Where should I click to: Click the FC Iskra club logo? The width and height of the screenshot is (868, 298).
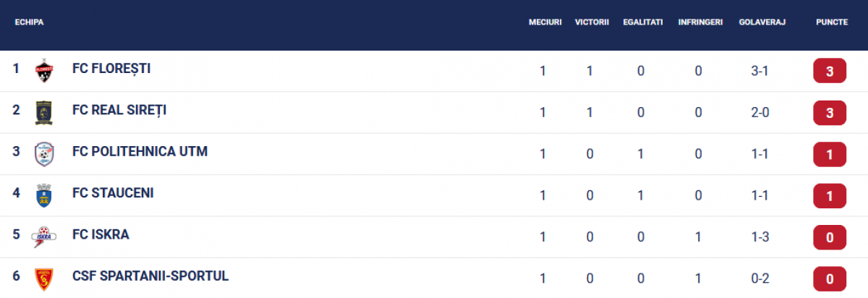coord(44,237)
